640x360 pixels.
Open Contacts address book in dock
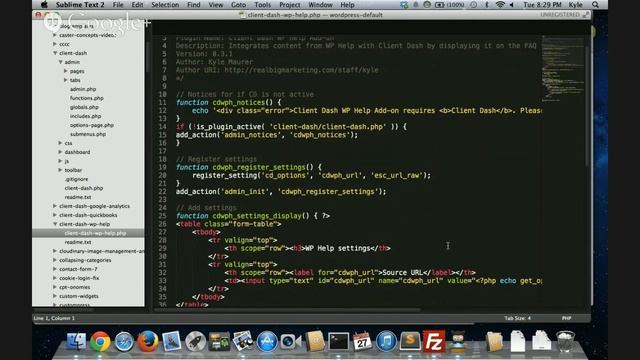click(x=315, y=341)
